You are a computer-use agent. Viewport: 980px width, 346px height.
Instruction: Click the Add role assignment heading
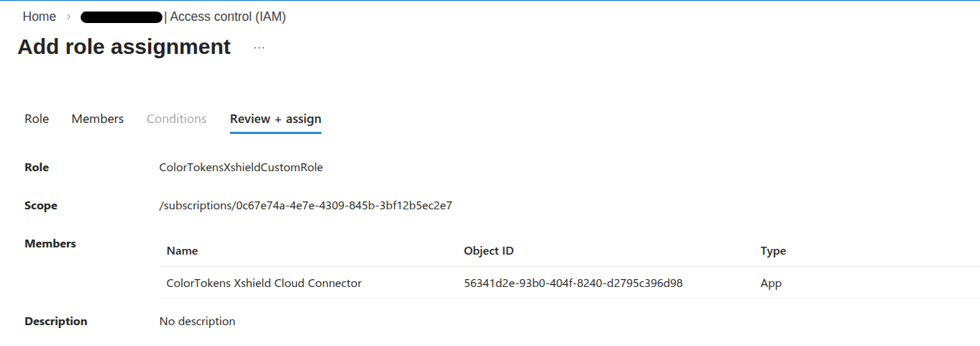pyautogui.click(x=124, y=47)
